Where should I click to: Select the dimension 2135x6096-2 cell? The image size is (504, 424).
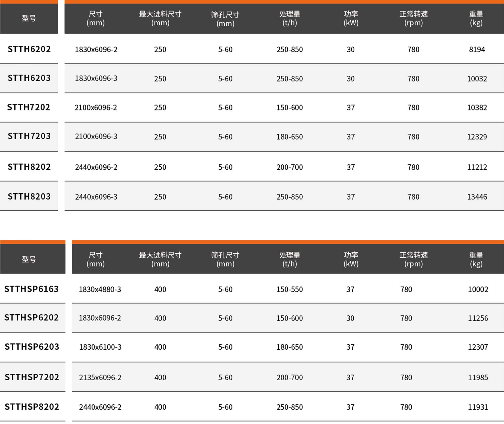pos(100,377)
